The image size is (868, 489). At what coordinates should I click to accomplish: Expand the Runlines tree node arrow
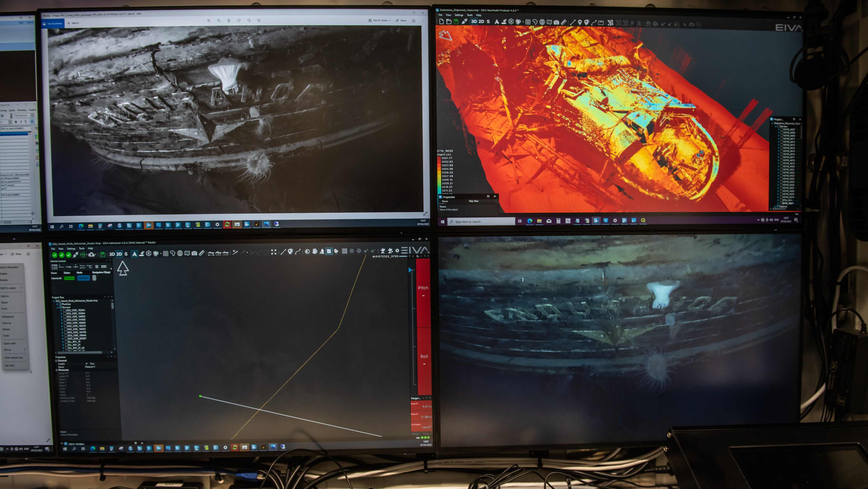click(57, 304)
